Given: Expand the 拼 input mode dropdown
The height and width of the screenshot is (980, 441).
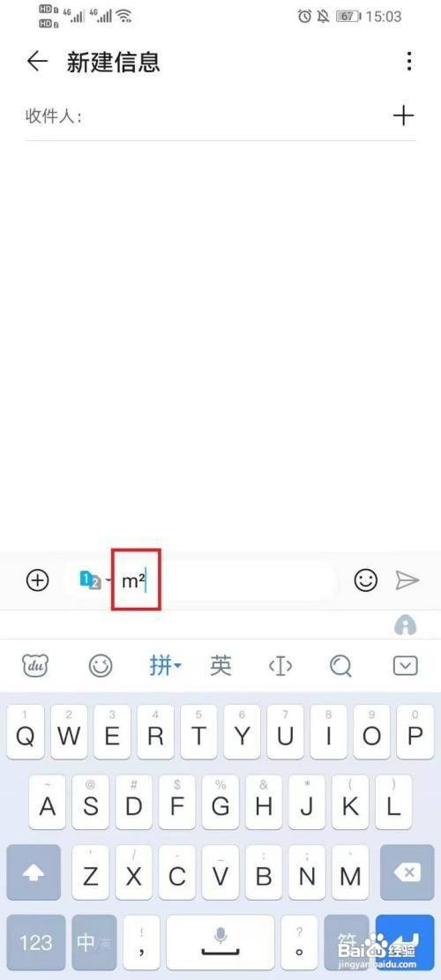Looking at the screenshot, I should 165,666.
